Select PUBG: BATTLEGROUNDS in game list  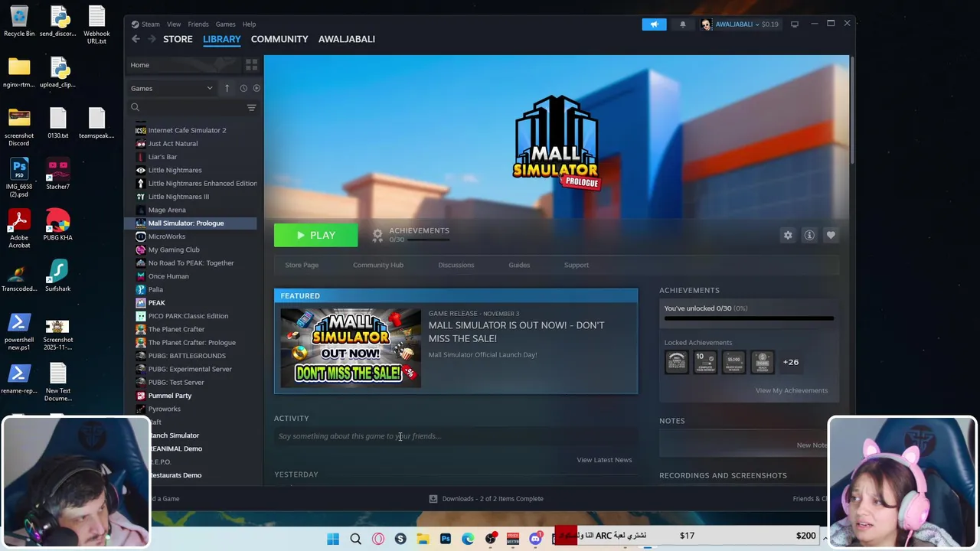pyautogui.click(x=187, y=356)
